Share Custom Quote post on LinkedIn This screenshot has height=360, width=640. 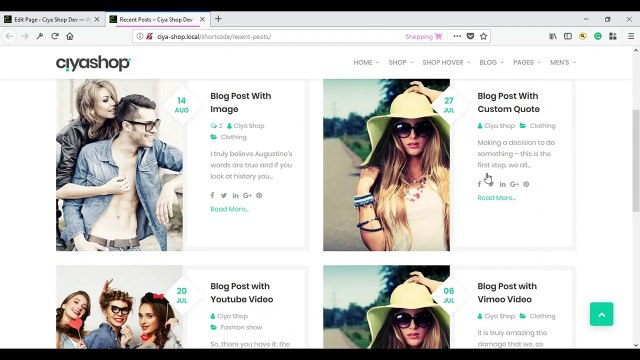[x=502, y=184]
